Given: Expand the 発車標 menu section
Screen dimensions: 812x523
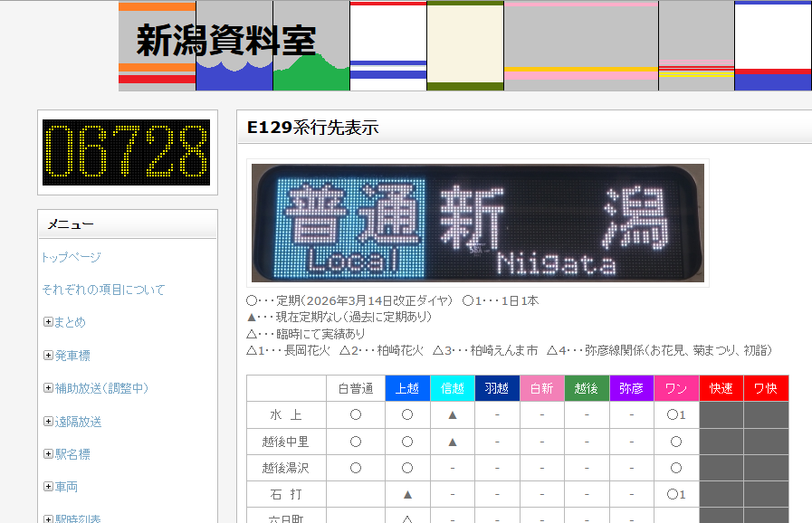Looking at the screenshot, I should pos(48,356).
